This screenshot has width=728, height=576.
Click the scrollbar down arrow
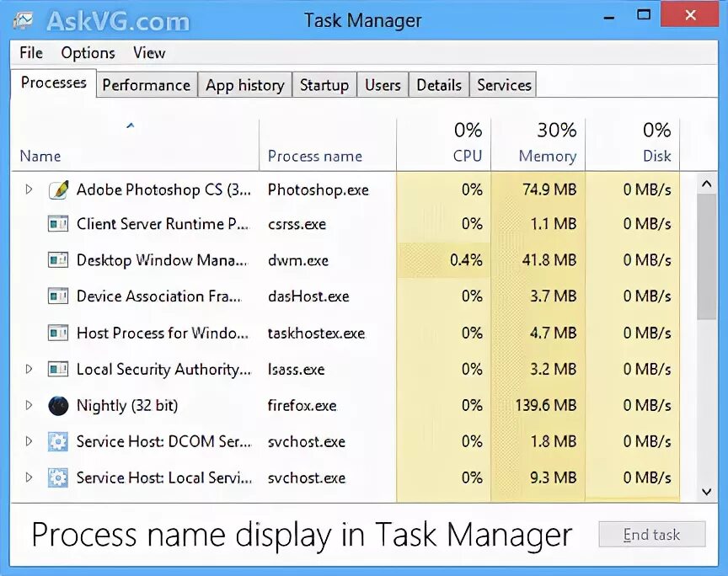coord(707,491)
